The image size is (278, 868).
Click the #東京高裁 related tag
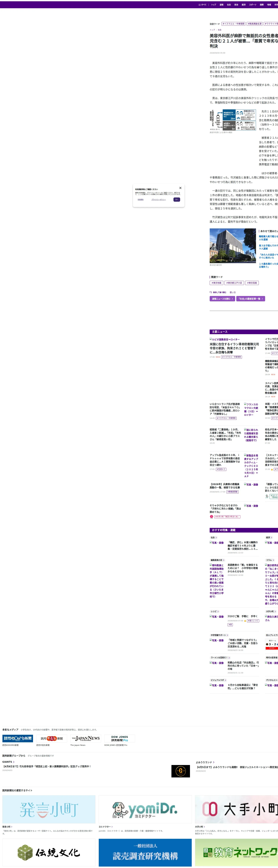[x=252, y=283]
